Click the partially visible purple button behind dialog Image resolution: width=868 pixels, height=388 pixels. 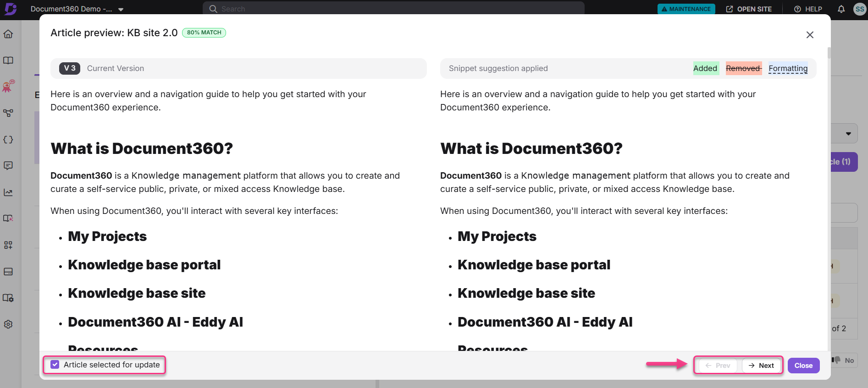[845, 162]
